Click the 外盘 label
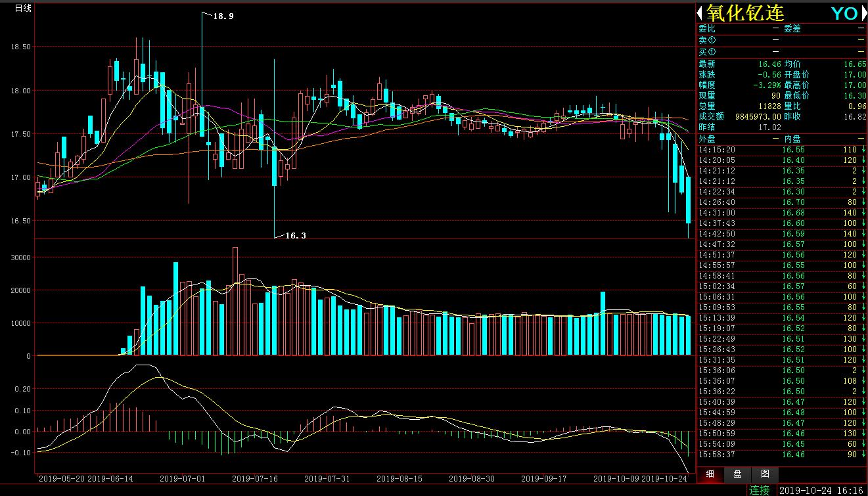Viewport: 868px width, 496px height. pyautogui.click(x=707, y=139)
